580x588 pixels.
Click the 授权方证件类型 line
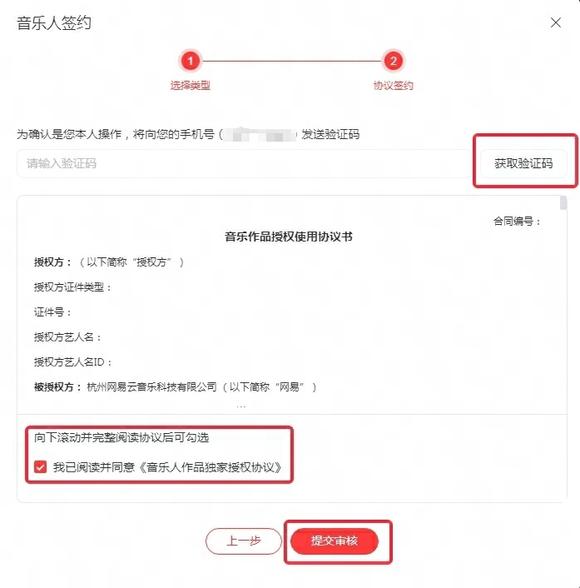click(x=73, y=287)
